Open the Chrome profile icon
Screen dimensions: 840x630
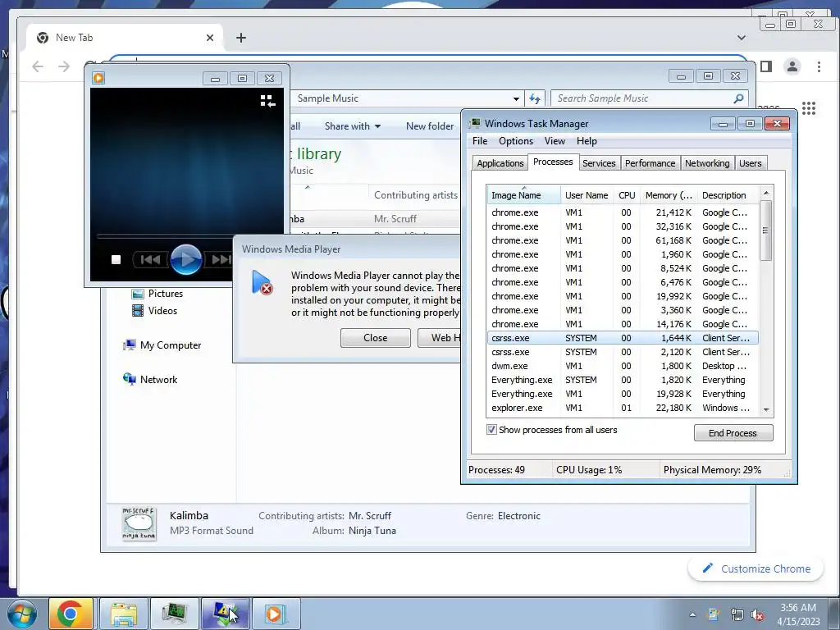pyautogui.click(x=792, y=66)
